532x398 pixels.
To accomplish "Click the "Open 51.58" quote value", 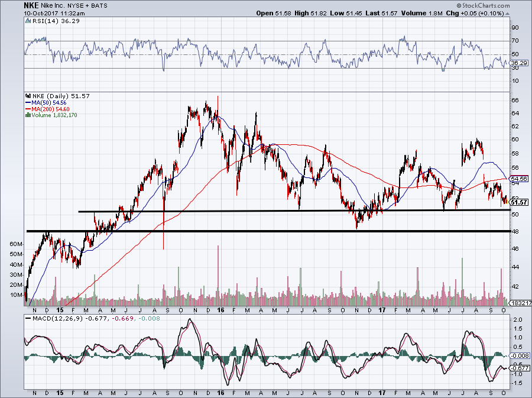I will [274, 13].
